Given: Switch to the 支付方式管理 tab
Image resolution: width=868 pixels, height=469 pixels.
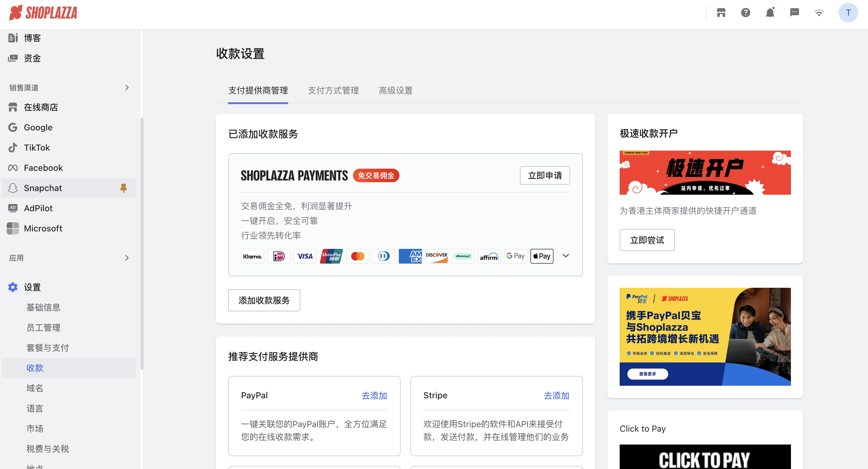Looking at the screenshot, I should pyautogui.click(x=333, y=90).
